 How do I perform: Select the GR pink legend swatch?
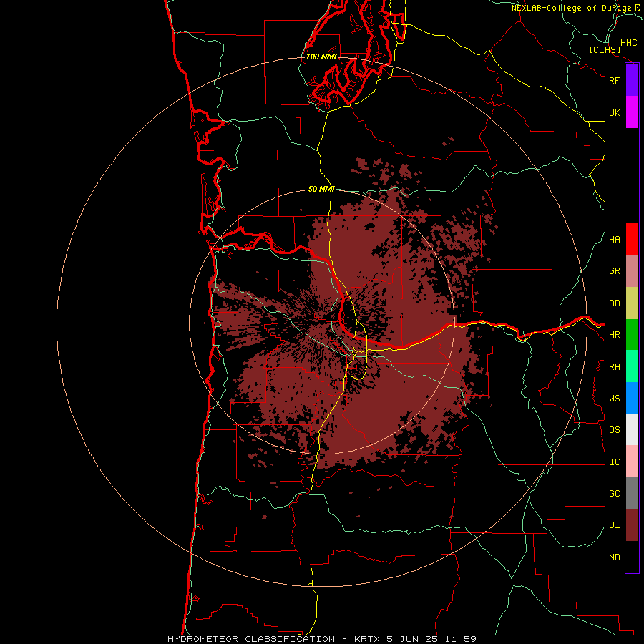(632, 271)
